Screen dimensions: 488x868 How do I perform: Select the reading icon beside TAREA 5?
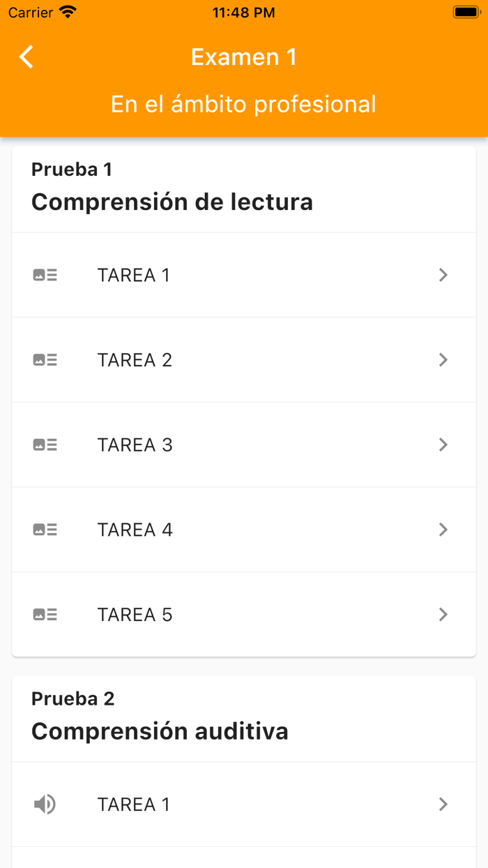click(x=45, y=615)
